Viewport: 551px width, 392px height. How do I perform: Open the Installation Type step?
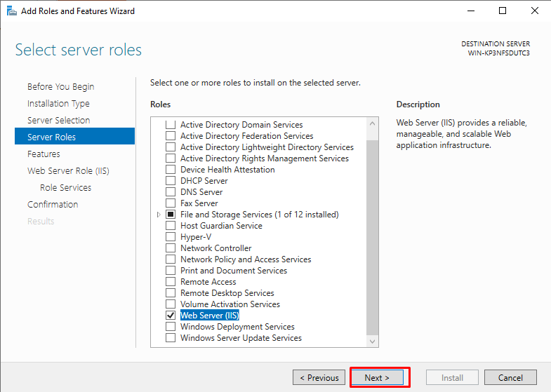tap(58, 104)
